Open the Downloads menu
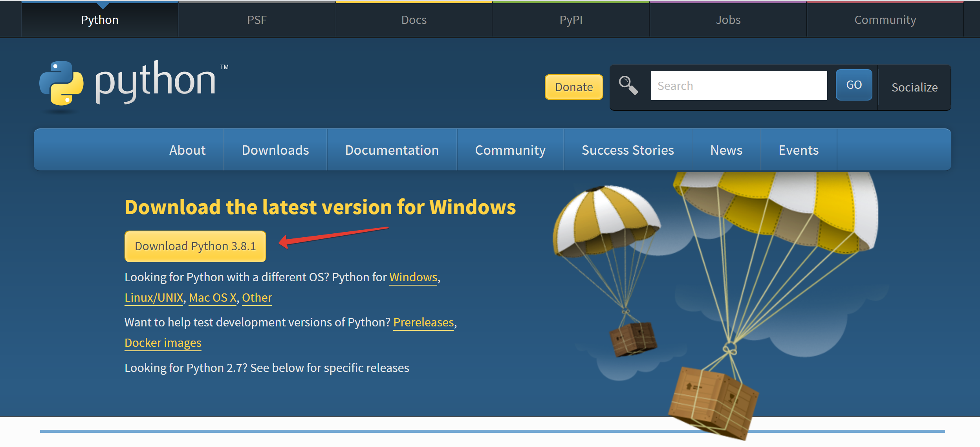This screenshot has width=980, height=447. coord(275,150)
